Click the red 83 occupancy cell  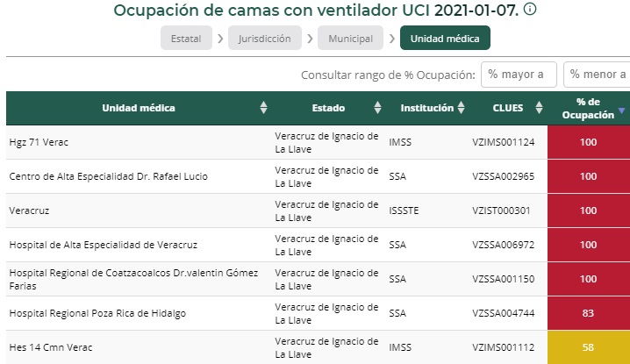pos(588,313)
